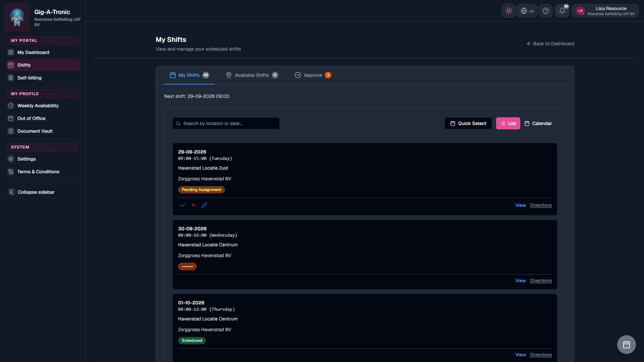Go Back to Dashboard link
This screenshot has width=644, height=362.
coord(550,44)
